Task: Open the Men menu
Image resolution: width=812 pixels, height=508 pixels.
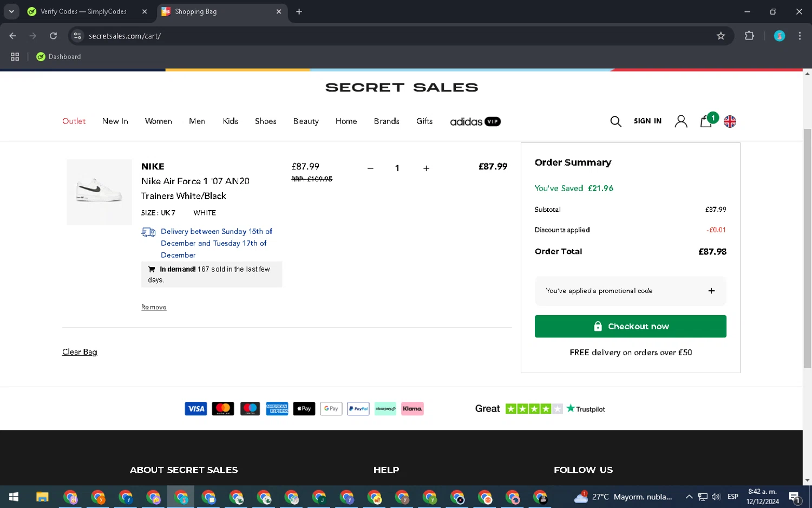Action: [197, 121]
